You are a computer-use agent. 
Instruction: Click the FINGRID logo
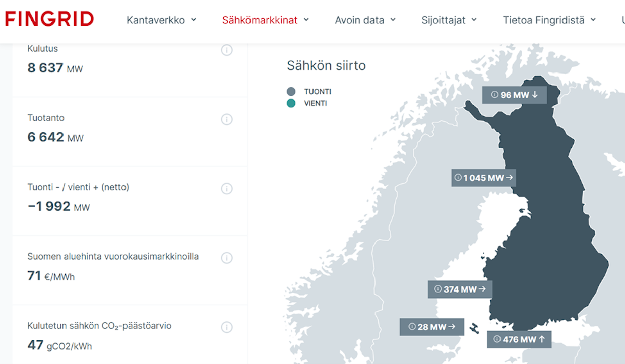point(48,19)
